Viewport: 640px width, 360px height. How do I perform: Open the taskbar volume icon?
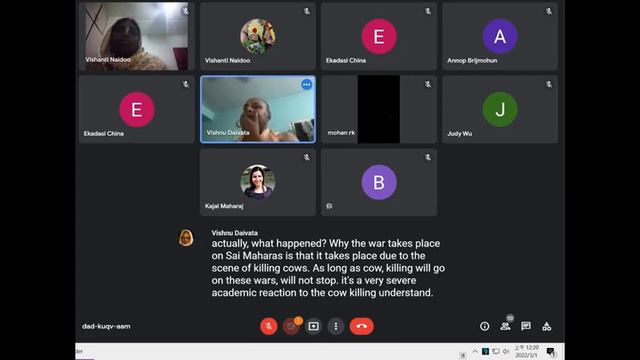point(506,351)
